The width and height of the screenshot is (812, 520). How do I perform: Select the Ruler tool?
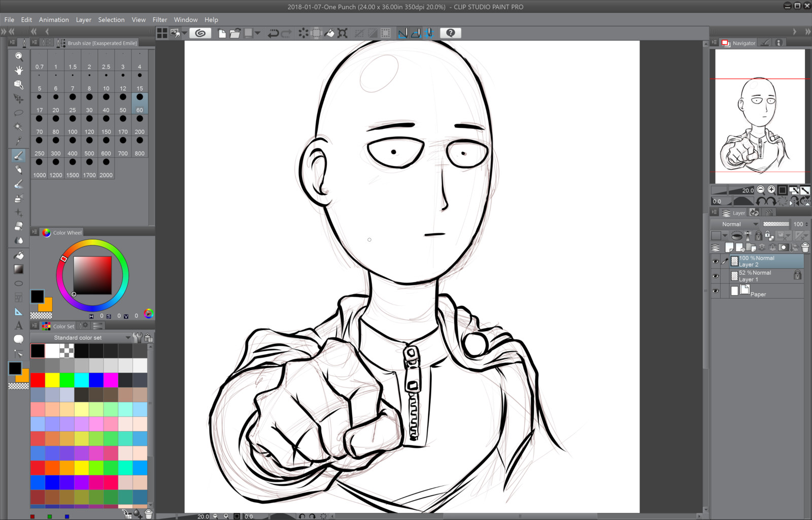[19, 312]
